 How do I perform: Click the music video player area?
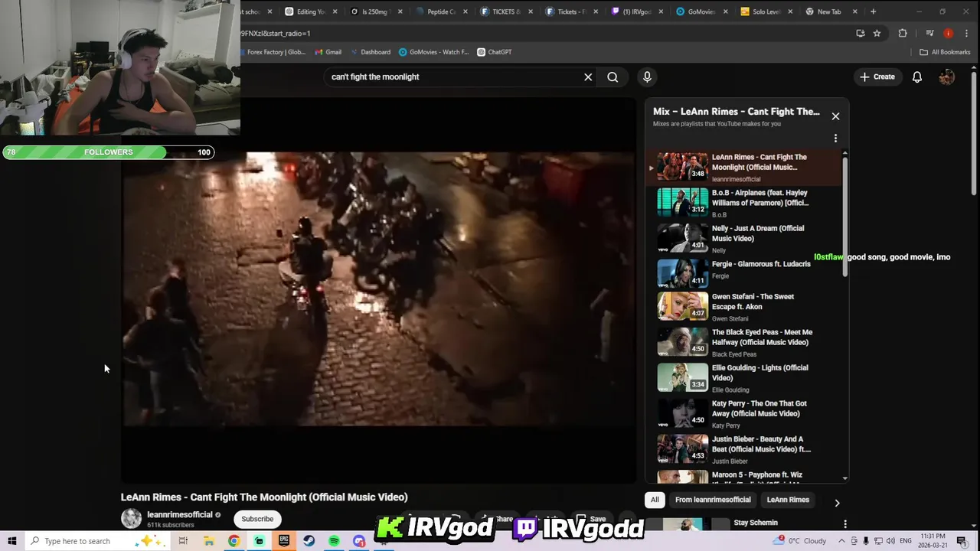click(378, 289)
